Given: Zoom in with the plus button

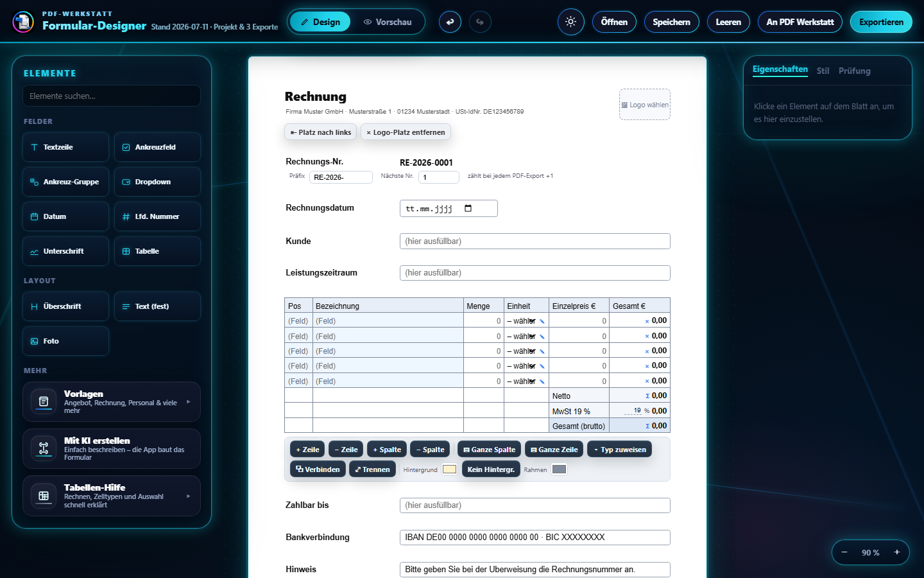Looking at the screenshot, I should point(897,552).
